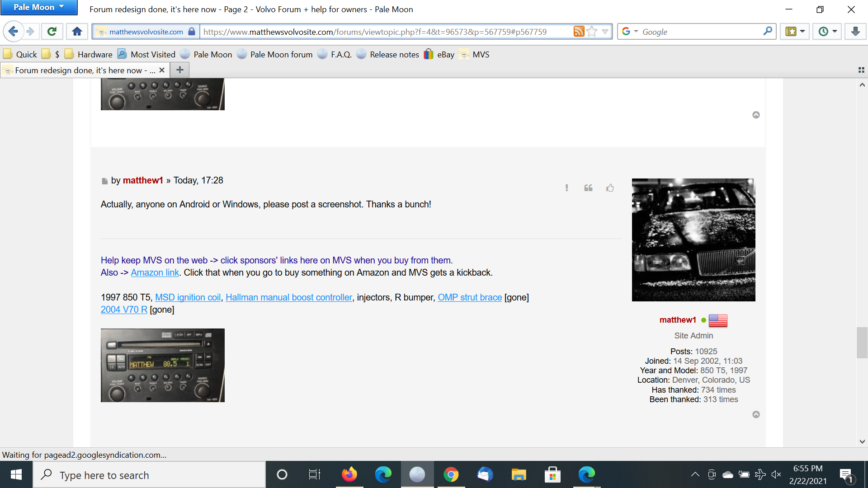
Task: Open the history clock dropdown
Action: pyautogui.click(x=828, y=32)
